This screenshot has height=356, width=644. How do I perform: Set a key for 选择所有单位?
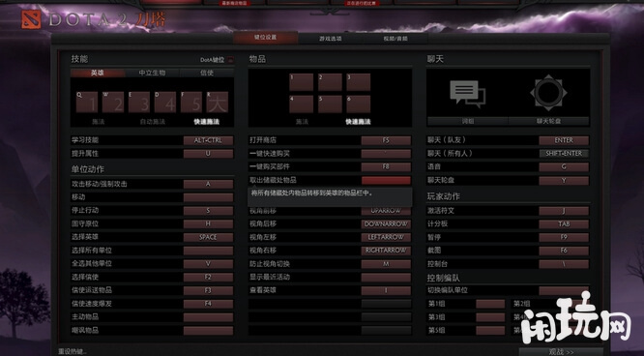pos(208,251)
